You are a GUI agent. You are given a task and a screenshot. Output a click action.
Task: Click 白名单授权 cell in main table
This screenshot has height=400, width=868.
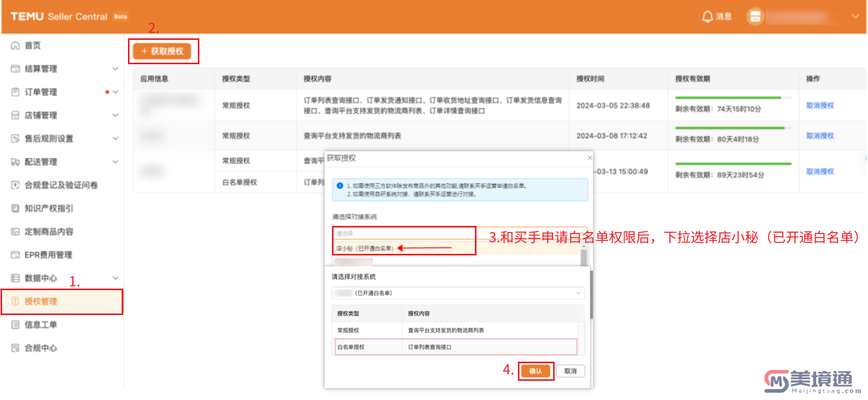[240, 182]
